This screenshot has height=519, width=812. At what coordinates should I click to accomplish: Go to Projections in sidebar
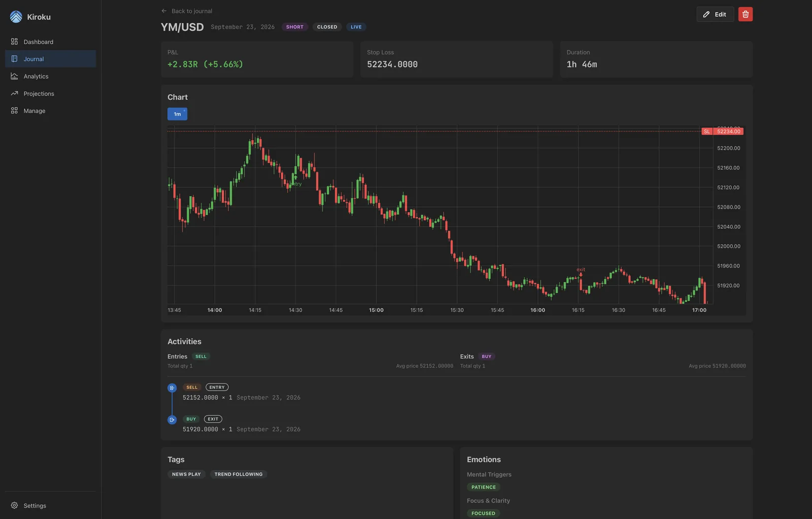[50, 93]
